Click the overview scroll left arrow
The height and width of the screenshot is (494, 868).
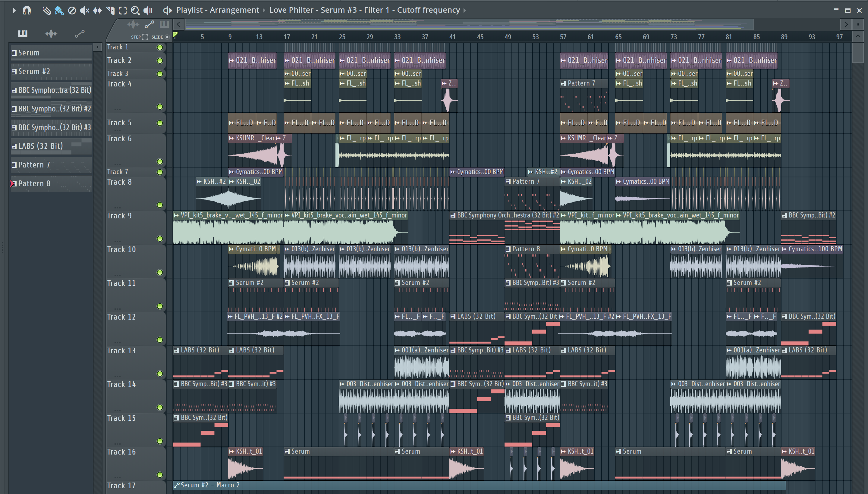click(x=178, y=24)
